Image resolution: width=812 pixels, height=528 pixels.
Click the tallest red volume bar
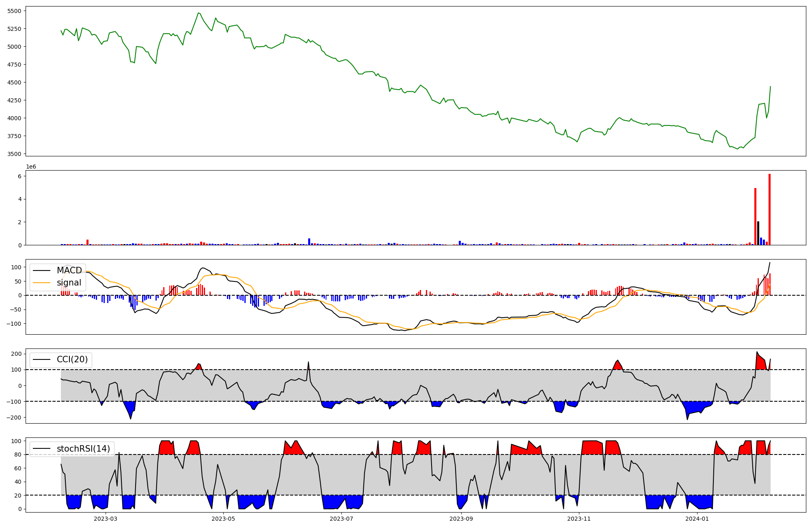tap(769, 209)
